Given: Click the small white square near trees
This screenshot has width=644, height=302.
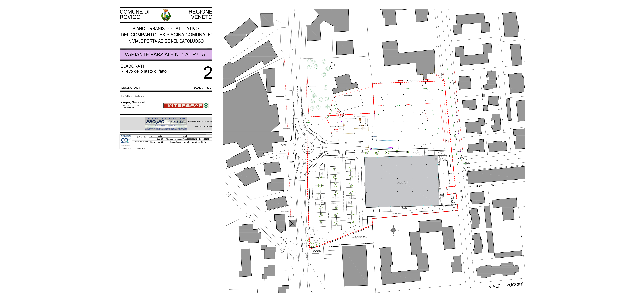Looking at the screenshot, I should (332, 65).
